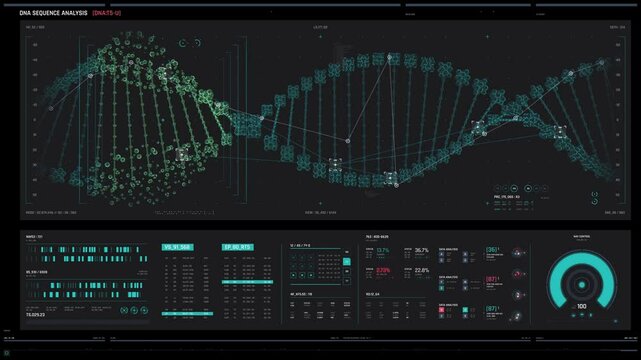
Task: Click the teal arc of the gauge
Action: click(582, 259)
